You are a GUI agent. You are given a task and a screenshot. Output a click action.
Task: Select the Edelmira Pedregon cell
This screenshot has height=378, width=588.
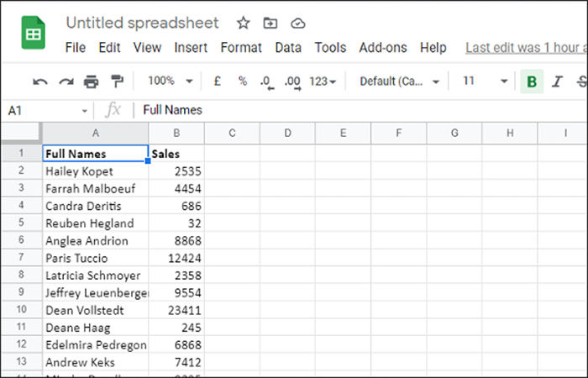click(x=96, y=344)
